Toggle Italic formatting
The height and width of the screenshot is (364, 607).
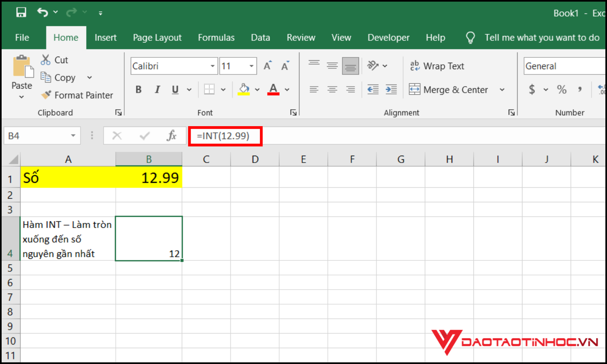[x=157, y=89]
